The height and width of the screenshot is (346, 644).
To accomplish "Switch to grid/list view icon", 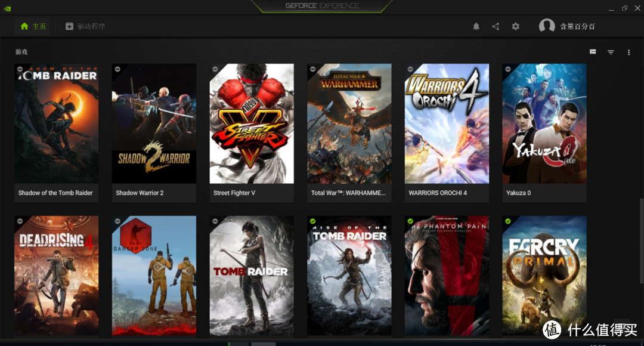I will [x=593, y=52].
